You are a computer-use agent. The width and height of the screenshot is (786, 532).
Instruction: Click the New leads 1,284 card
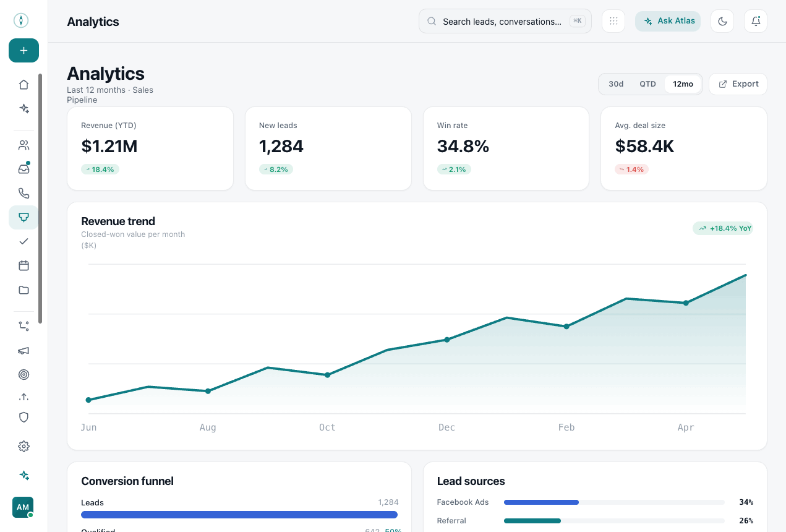pyautogui.click(x=328, y=148)
